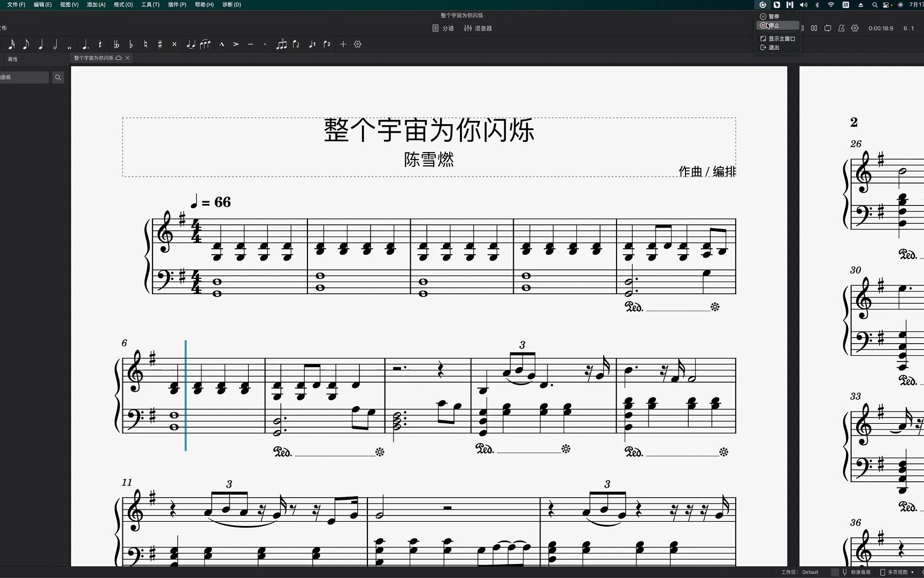Open macOS volume icon in menu bar
924x578 pixels.
pyautogui.click(x=804, y=5)
